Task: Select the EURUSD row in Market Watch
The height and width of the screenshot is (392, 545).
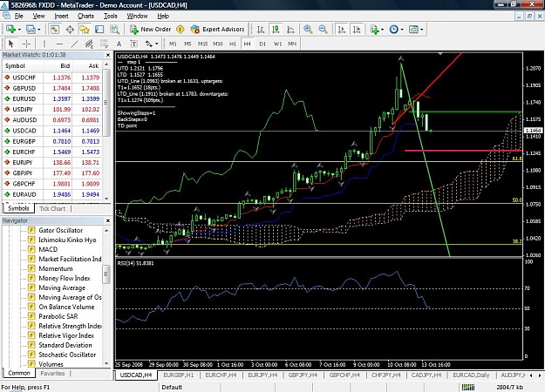Action: 52,99
